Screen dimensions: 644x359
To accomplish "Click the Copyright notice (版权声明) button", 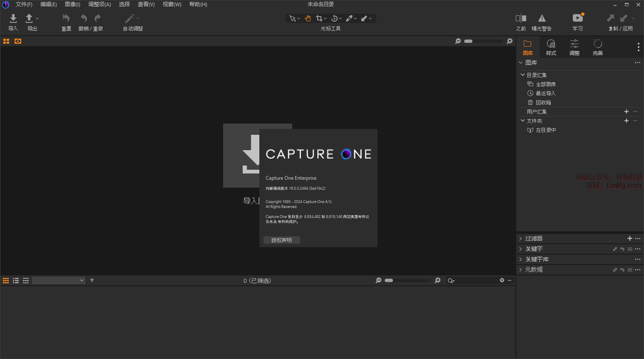I will click(x=281, y=240).
